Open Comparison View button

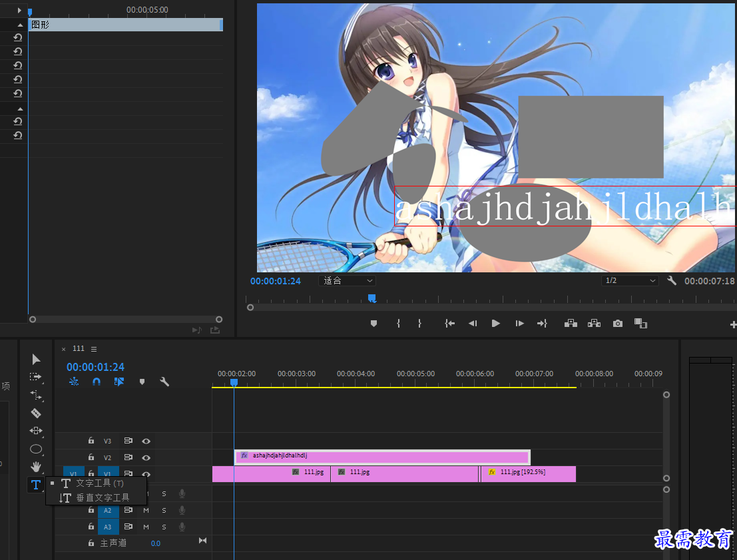(x=640, y=324)
